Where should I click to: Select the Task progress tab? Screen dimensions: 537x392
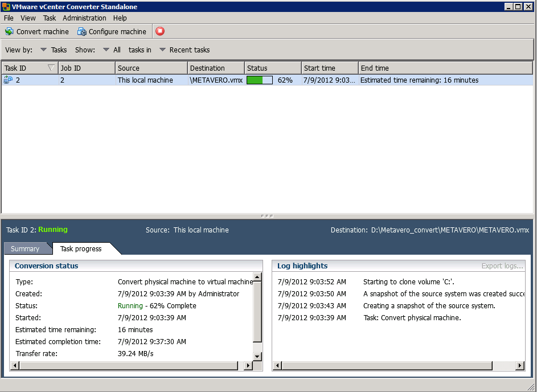[x=81, y=248]
